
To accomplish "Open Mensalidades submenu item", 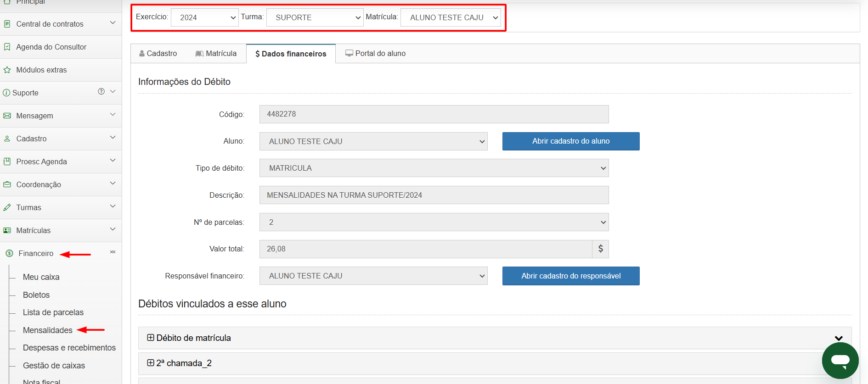I will point(48,330).
